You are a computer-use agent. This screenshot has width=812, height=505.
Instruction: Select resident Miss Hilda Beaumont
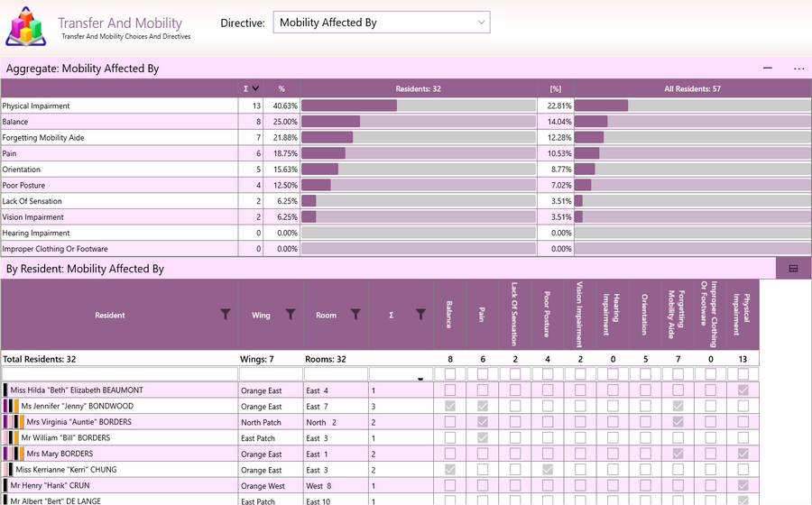(x=77, y=390)
